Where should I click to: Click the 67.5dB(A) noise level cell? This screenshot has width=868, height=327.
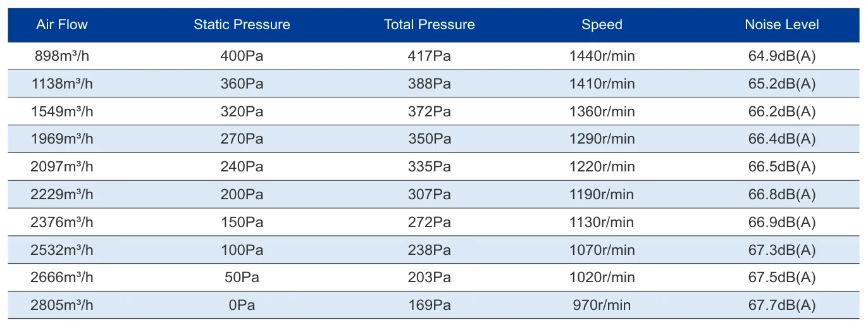782,278
